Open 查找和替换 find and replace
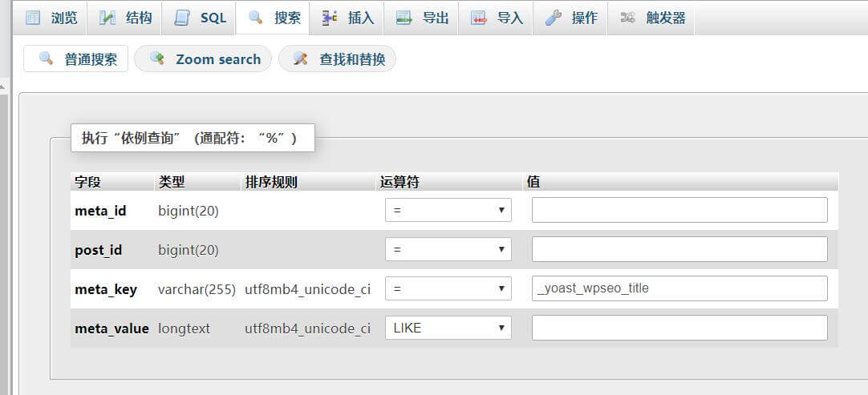The height and width of the screenshot is (395, 868). pyautogui.click(x=338, y=58)
